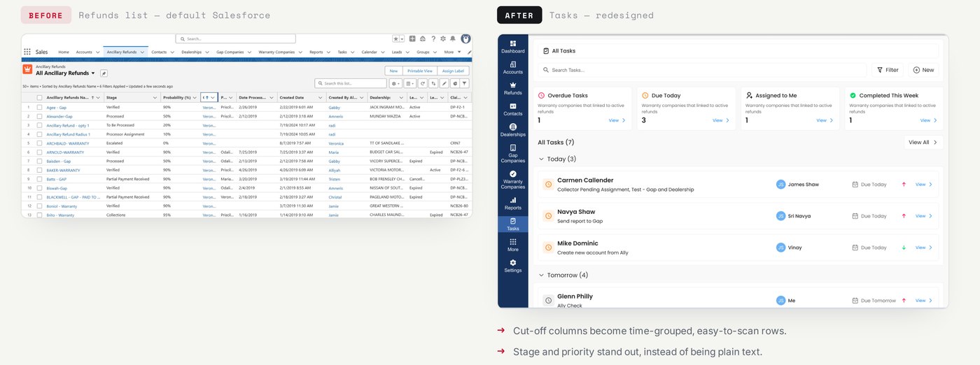Click the Search this list field
This screenshot has width=980, height=365.
(x=350, y=83)
